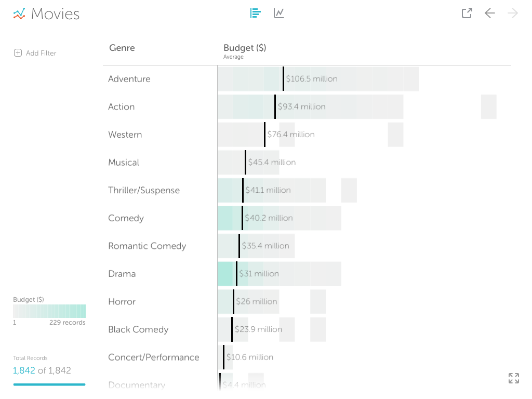This screenshot has height=399, width=532.
Task: Click the Movies title text
Action: coord(55,14)
